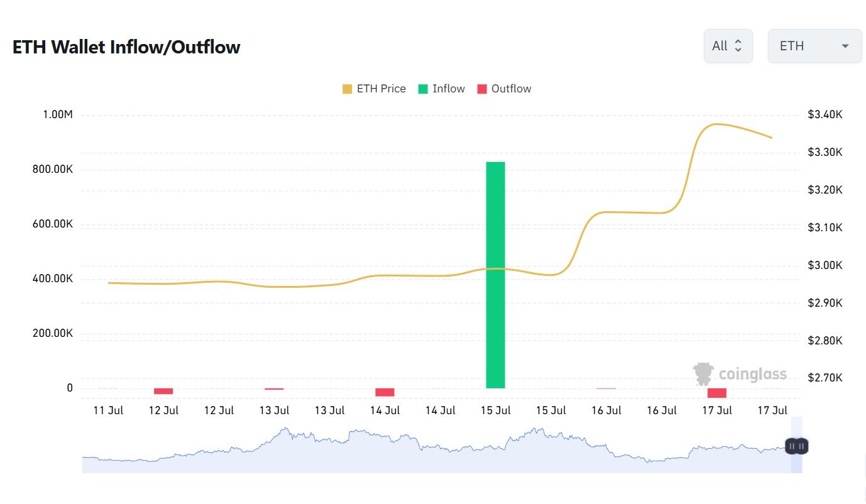This screenshot has width=866, height=504.
Task: Click the 11 Jul date label
Action: 108,410
